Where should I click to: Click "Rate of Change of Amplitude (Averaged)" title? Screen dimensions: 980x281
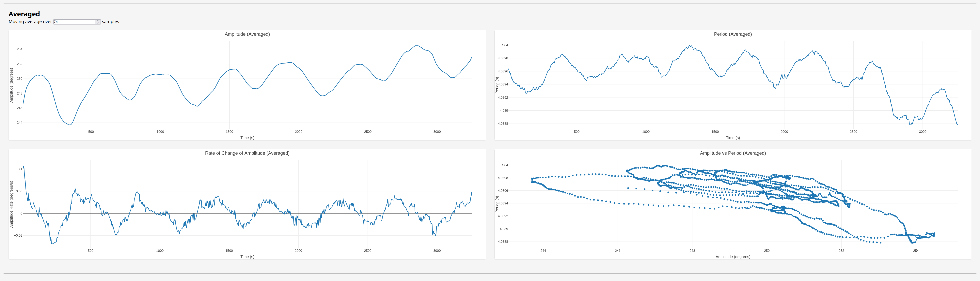point(247,153)
